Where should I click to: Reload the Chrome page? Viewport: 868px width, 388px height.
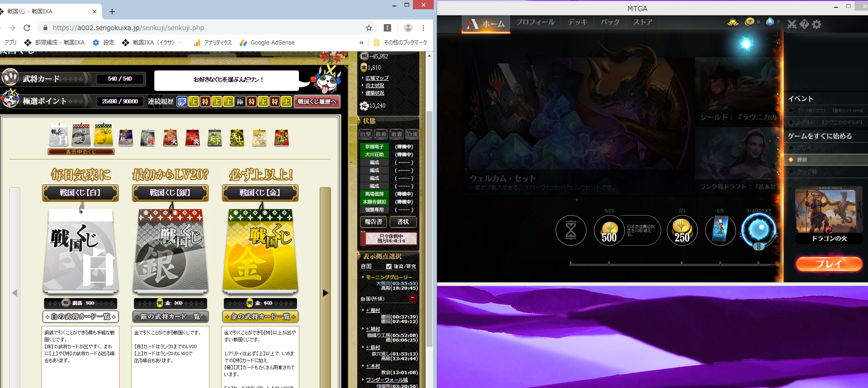27,28
